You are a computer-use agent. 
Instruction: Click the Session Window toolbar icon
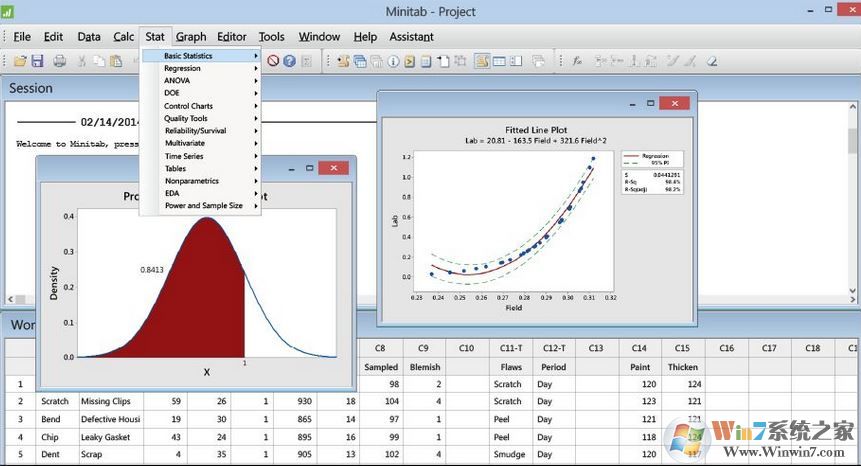click(x=482, y=61)
